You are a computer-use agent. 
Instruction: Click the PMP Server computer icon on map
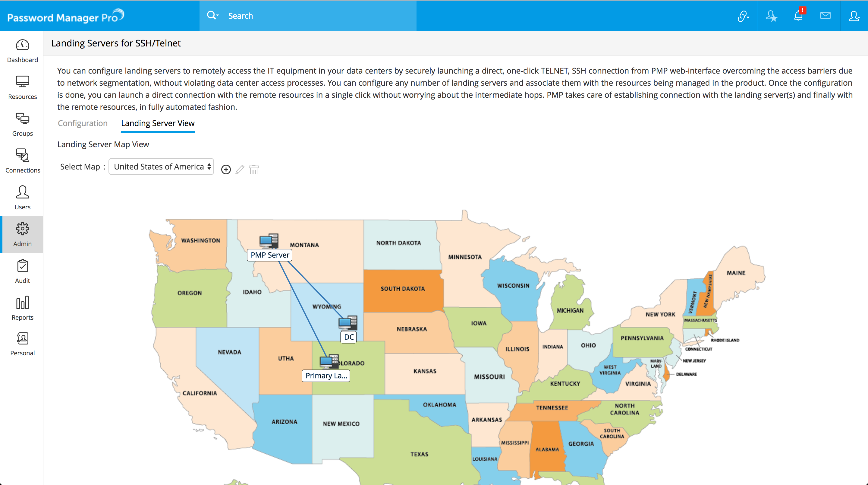point(269,241)
